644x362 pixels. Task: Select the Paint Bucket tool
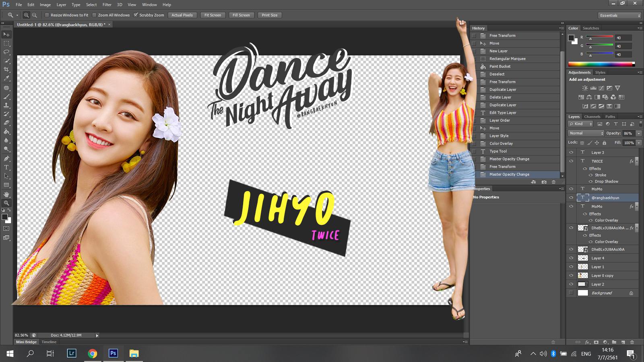tap(6, 132)
